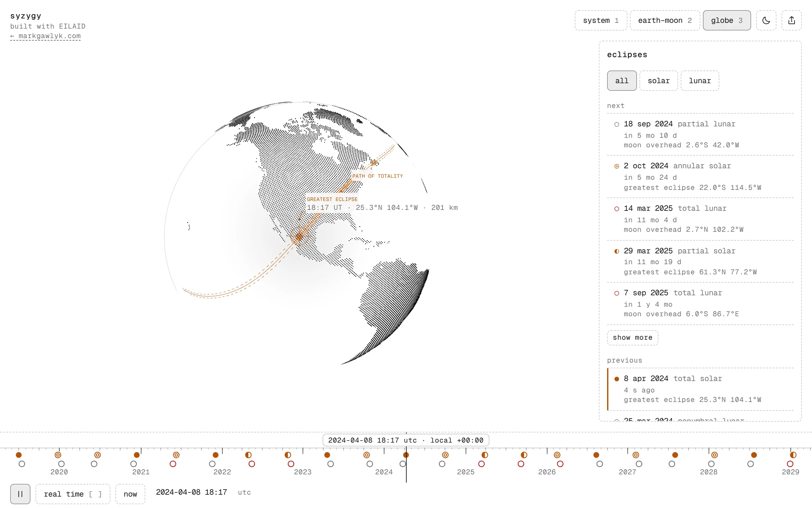The height and width of the screenshot is (508, 812).
Task: Pause the simulation playback
Action: pos(20,494)
